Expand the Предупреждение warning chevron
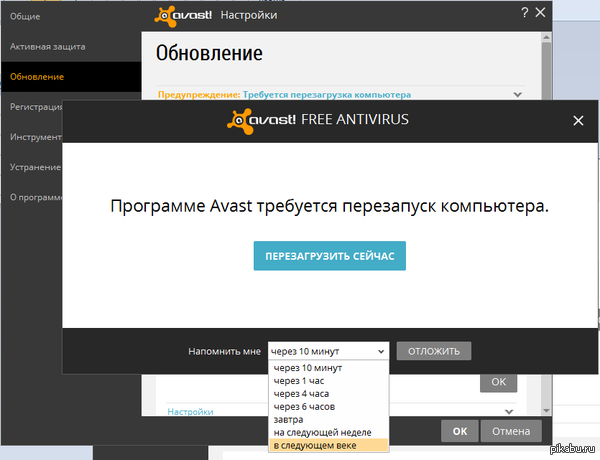This screenshot has width=600, height=460. click(517, 95)
